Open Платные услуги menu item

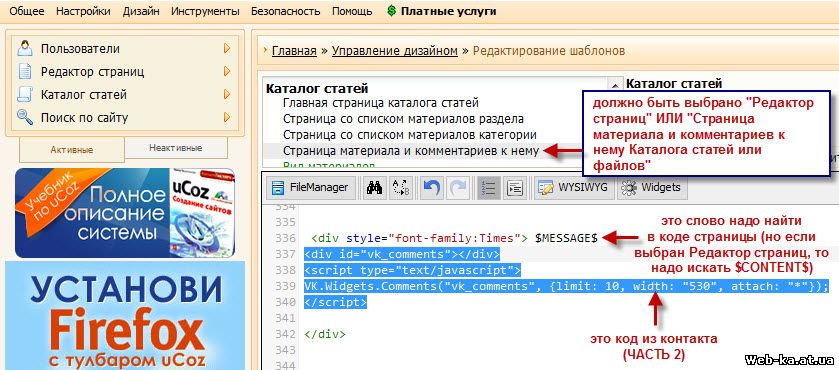[448, 11]
